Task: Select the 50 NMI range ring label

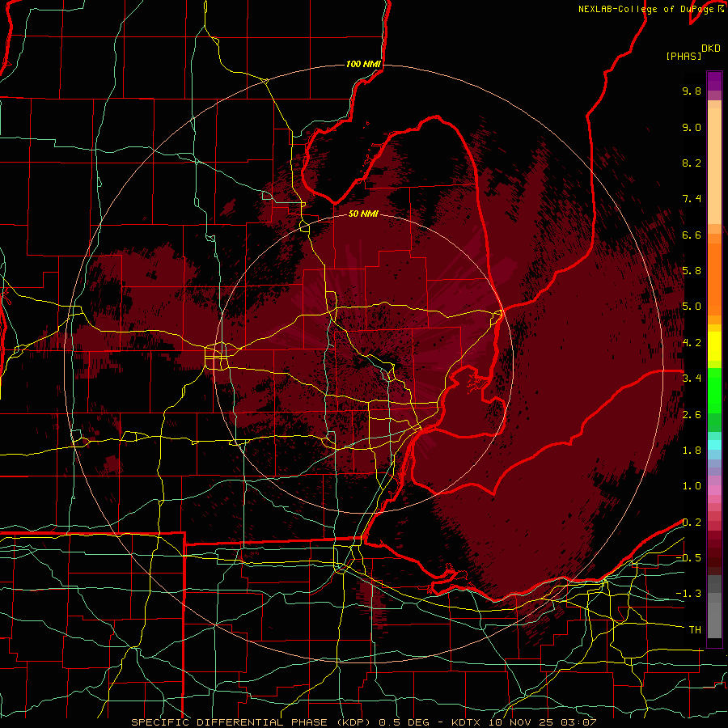Action: point(363,214)
